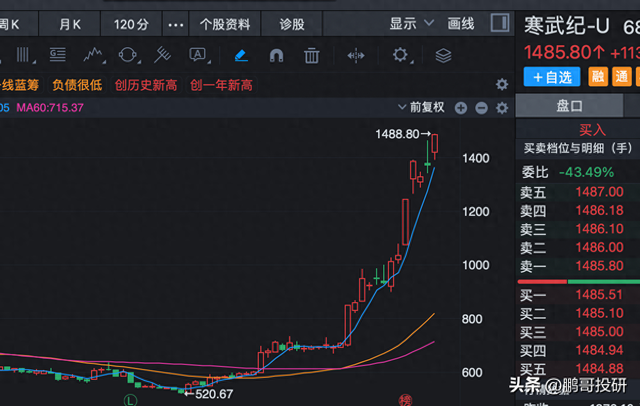
Task: Click the horizontal measure arrows icon
Action: pyautogui.click(x=356, y=55)
